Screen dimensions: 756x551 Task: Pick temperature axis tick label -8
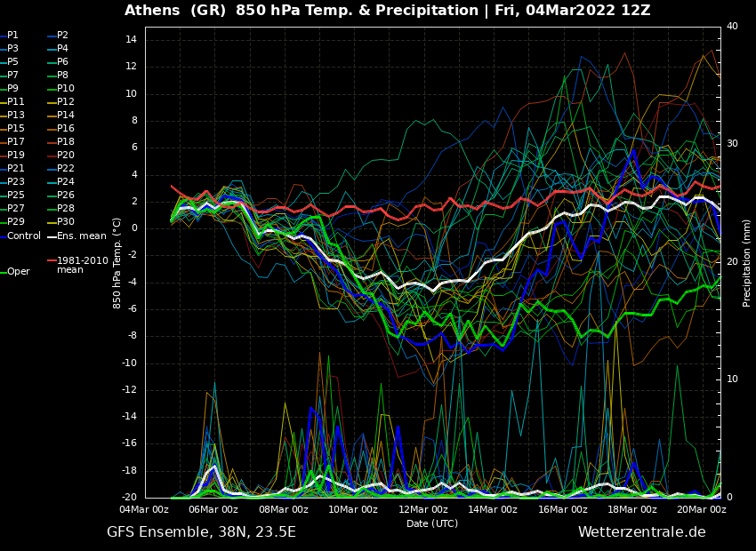click(132, 336)
